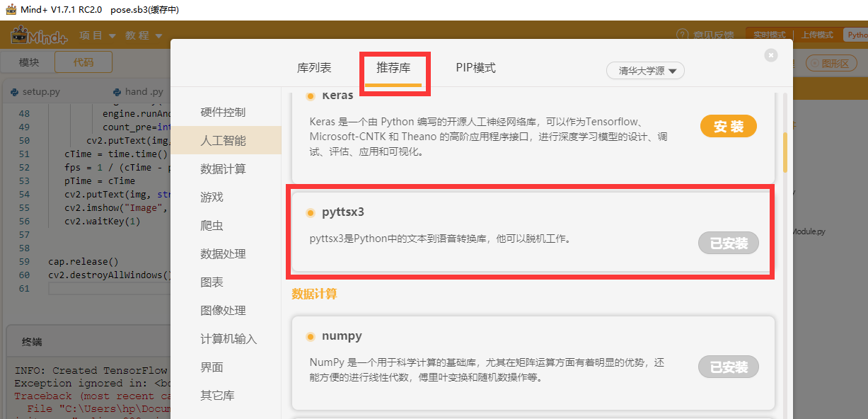Click the orange dot beside pyttsx3
The image size is (868, 419).
coord(311,212)
